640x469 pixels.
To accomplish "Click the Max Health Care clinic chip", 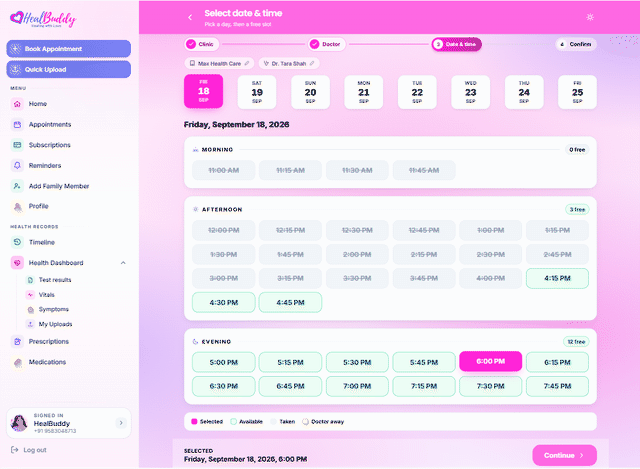I will tap(219, 64).
